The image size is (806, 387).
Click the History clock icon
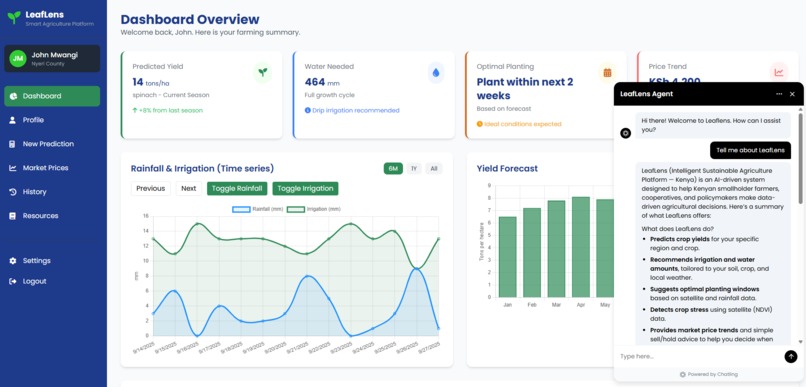click(12, 192)
